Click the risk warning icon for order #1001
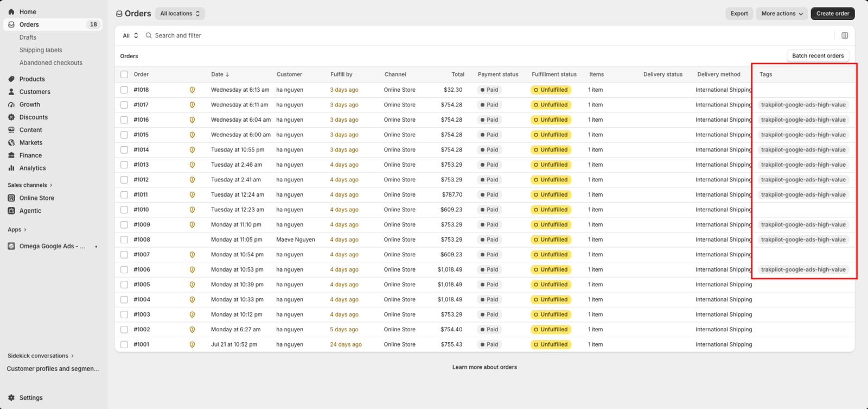Viewport: 868px width, 409px height. click(192, 344)
